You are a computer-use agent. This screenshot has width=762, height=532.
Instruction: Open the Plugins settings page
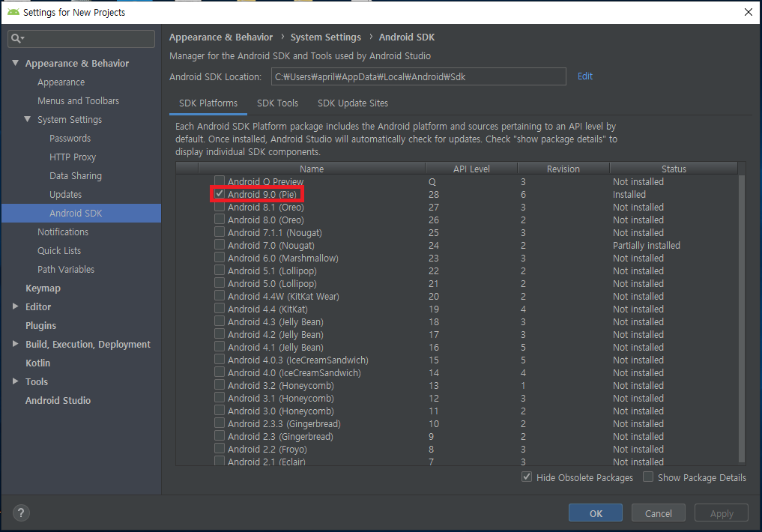tap(40, 325)
